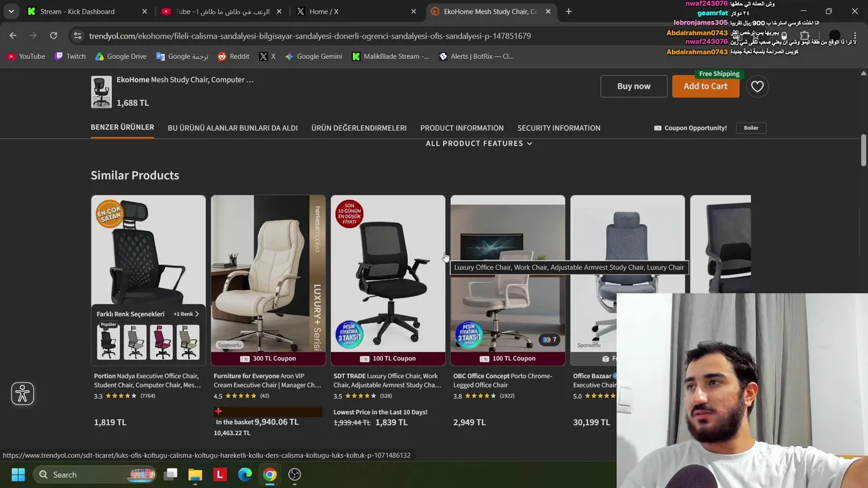Click the page vertical scrollbar thumb
This screenshot has width=868, height=488.
863,150
